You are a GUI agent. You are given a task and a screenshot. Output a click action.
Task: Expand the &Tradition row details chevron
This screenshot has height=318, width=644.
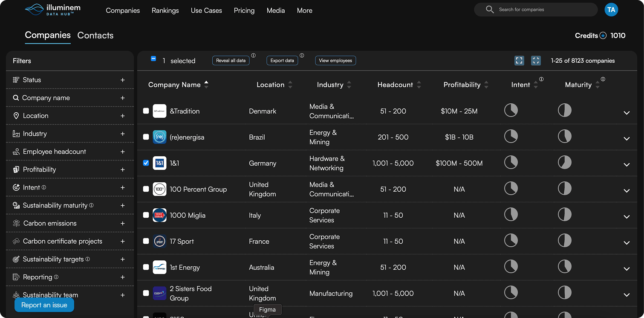[x=627, y=113]
